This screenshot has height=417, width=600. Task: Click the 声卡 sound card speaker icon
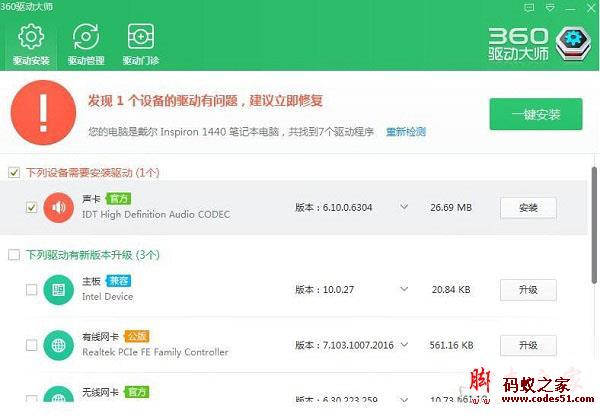click(x=59, y=208)
